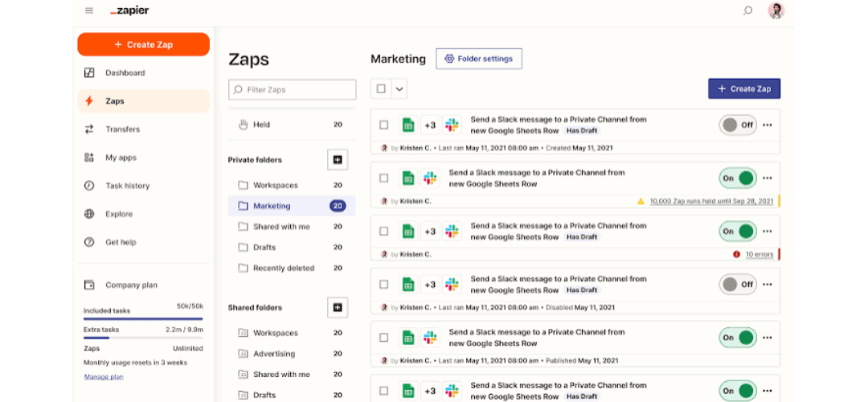Screen dimensions: 868x402
Task: Click the Held hand icon
Action: (x=243, y=125)
